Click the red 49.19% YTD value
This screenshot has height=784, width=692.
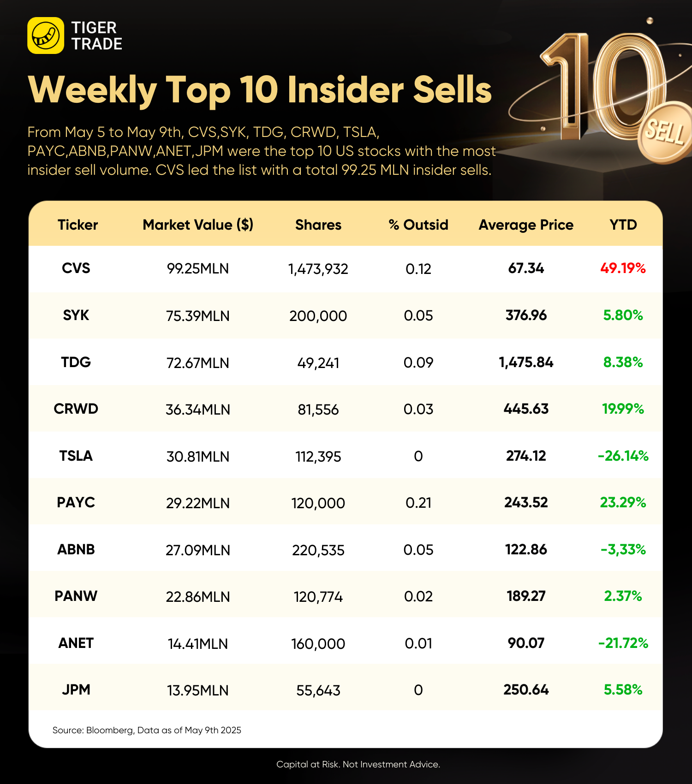pyautogui.click(x=623, y=268)
